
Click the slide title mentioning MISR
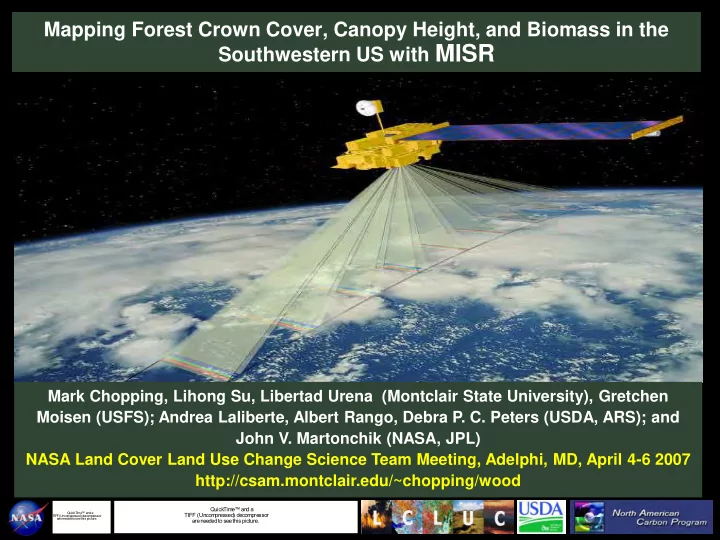(x=356, y=42)
